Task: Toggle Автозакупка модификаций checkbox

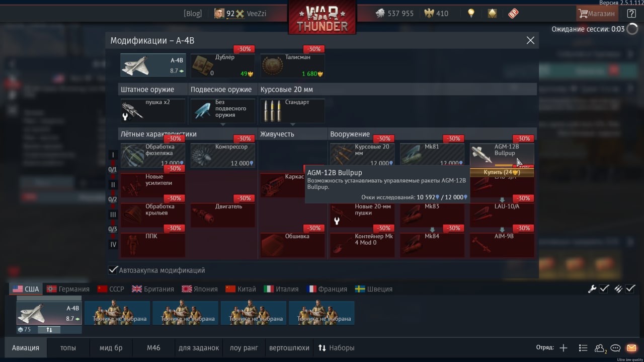Action: pyautogui.click(x=113, y=270)
